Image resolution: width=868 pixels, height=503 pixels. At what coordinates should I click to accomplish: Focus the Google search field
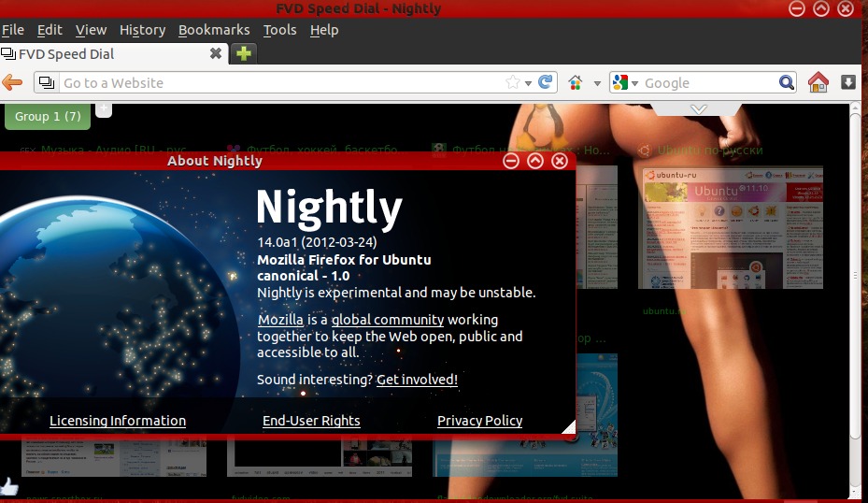pyautogui.click(x=708, y=83)
